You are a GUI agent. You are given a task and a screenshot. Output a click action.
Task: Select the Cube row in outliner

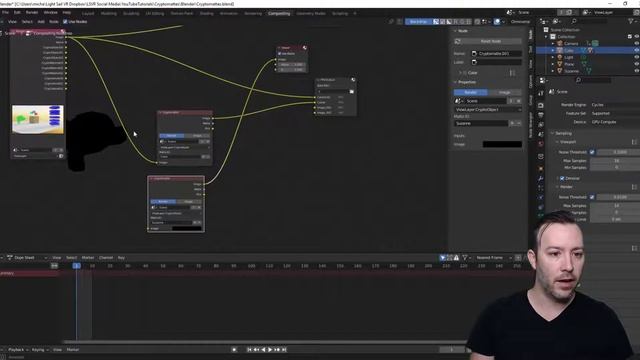[588, 50]
